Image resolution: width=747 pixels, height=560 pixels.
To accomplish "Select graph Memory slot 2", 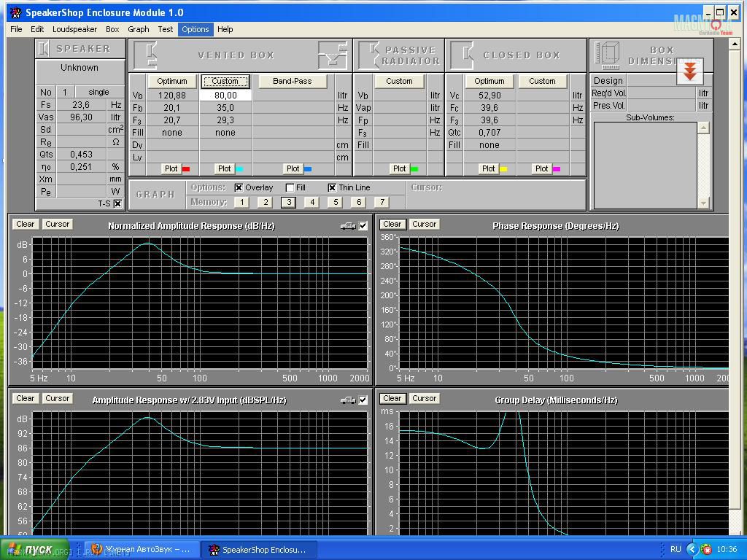I will (266, 203).
